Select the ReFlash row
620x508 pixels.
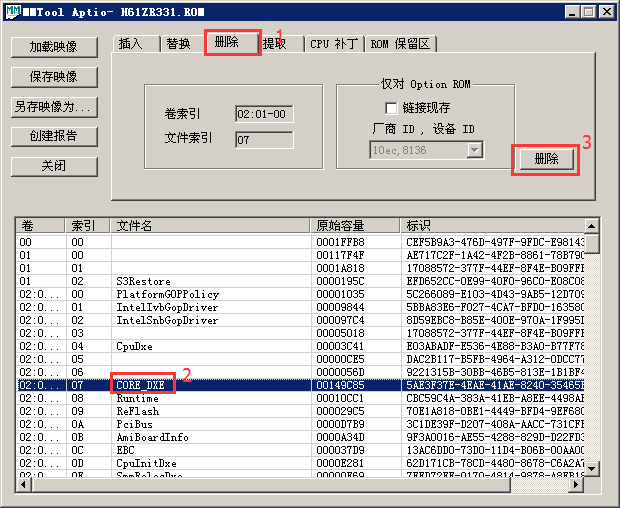point(301,411)
